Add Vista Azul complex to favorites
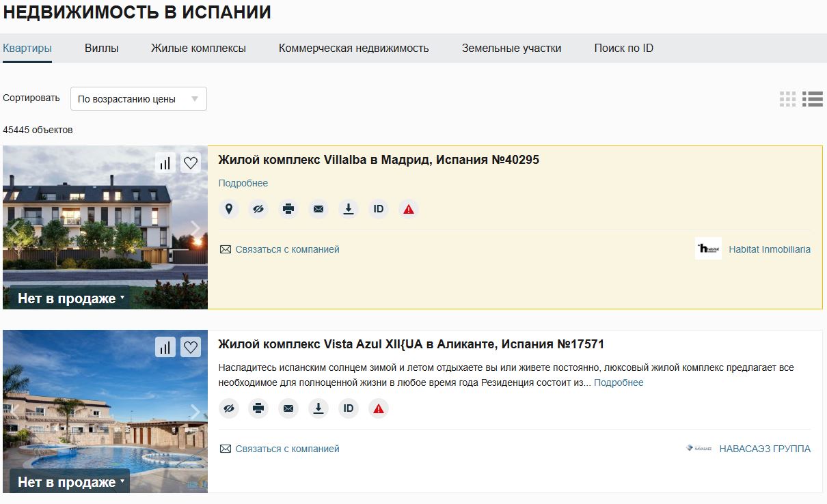The image size is (827, 504). [191, 347]
